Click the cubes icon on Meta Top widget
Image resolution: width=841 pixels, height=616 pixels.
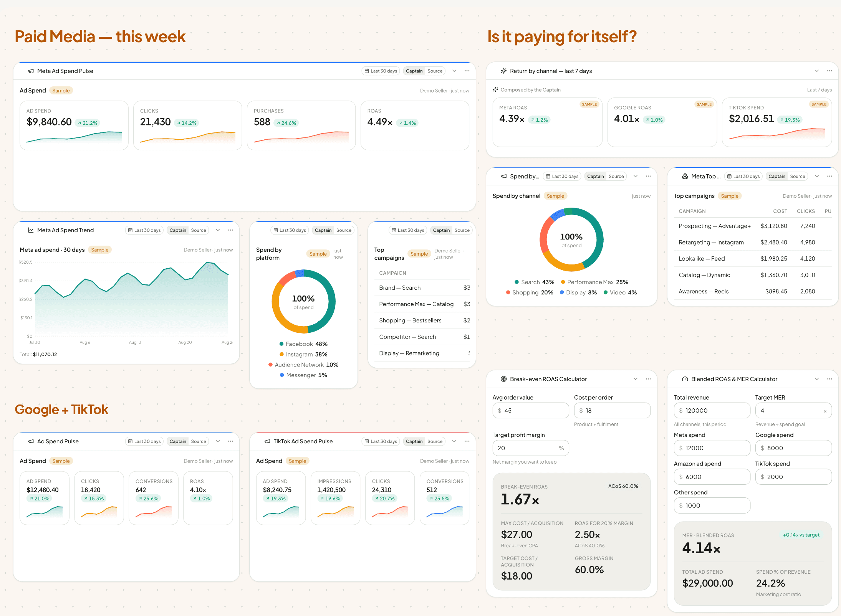pos(685,177)
